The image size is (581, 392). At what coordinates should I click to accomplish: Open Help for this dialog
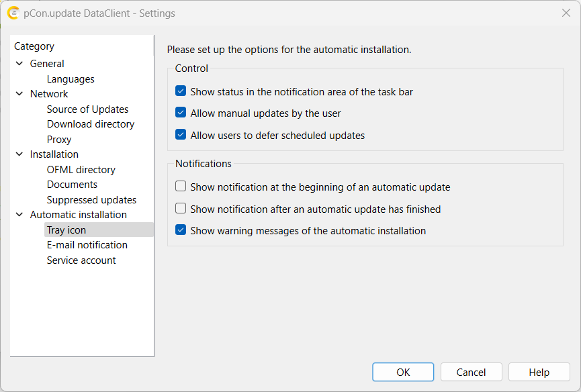click(x=539, y=372)
